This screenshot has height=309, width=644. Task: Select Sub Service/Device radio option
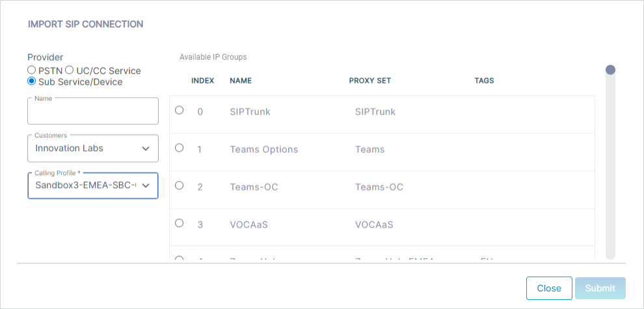click(31, 81)
